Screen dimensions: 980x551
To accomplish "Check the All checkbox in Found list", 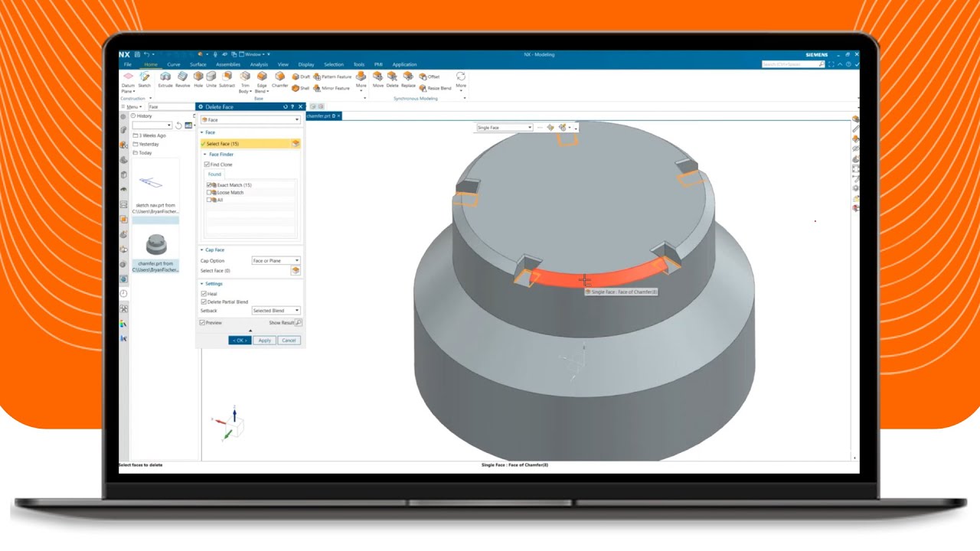I will (209, 200).
